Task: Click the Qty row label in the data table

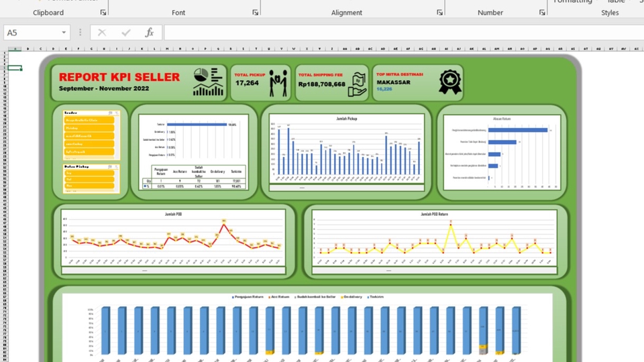Action: 148,181
